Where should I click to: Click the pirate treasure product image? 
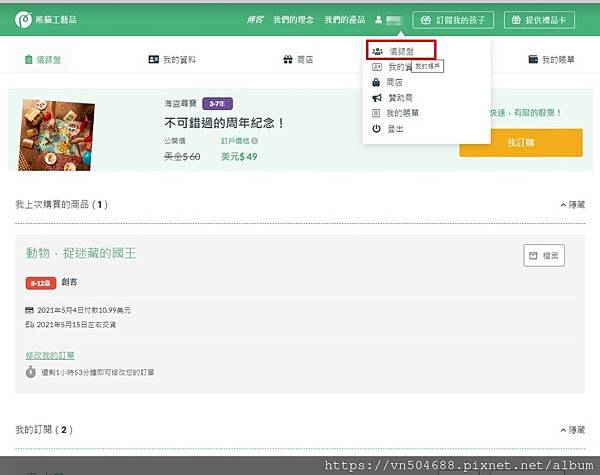[x=56, y=135]
